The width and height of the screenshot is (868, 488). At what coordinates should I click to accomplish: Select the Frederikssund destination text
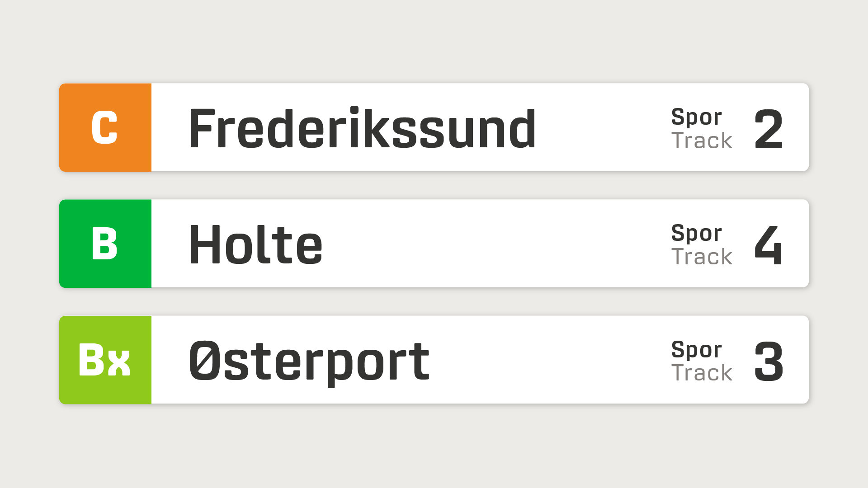362,128
